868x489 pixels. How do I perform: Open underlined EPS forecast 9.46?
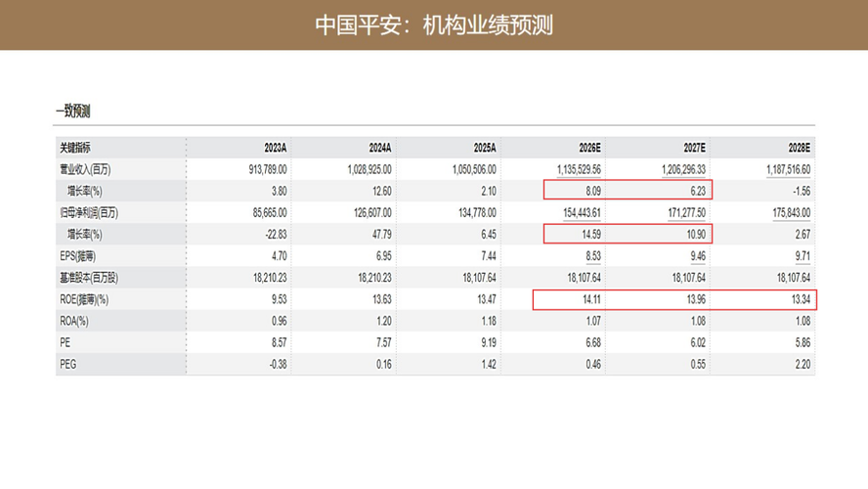[698, 256]
